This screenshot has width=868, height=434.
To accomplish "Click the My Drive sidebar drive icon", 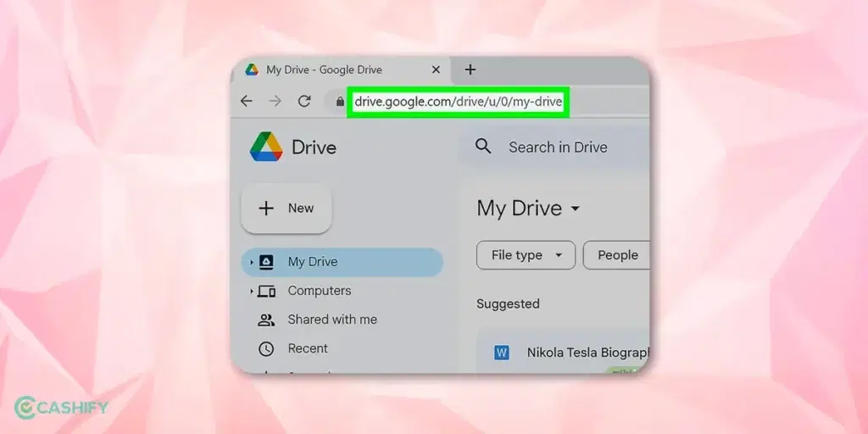I will click(266, 262).
